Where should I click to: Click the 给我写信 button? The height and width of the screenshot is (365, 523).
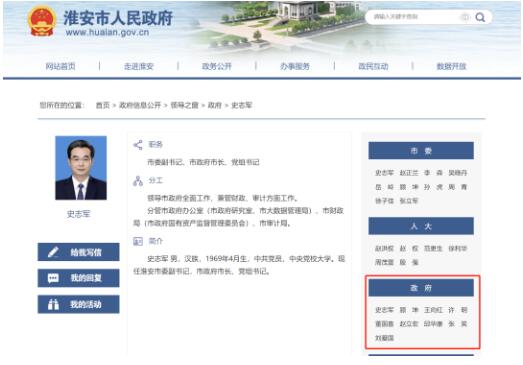78,252
